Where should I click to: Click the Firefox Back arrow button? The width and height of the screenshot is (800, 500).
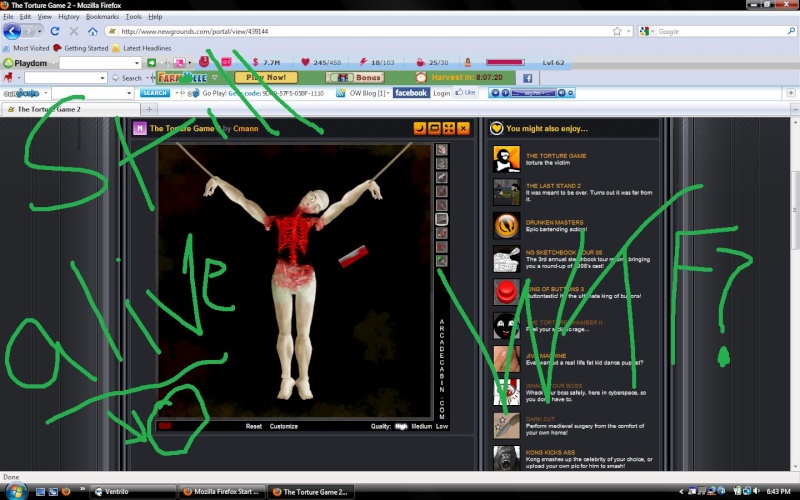12,31
